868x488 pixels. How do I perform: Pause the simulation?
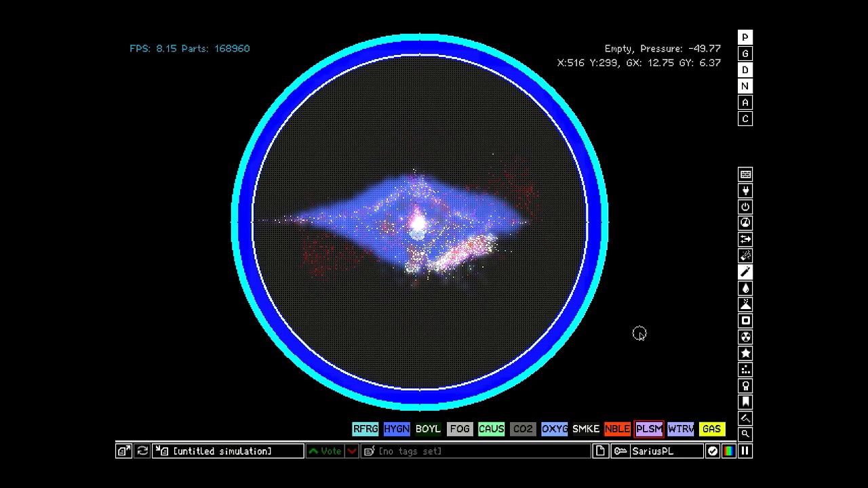pyautogui.click(x=745, y=451)
